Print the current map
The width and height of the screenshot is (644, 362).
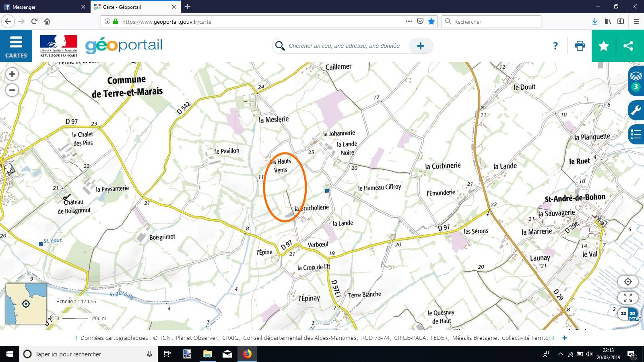(580, 46)
